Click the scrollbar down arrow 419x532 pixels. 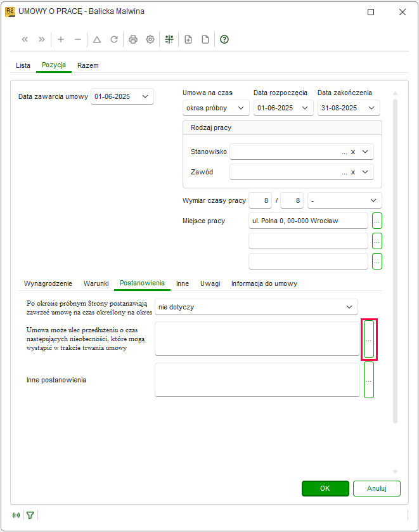click(395, 472)
